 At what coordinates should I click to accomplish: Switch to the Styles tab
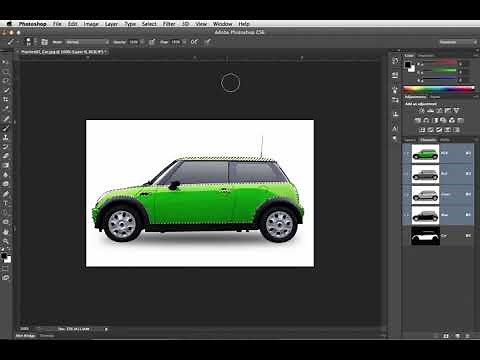pyautogui.click(x=435, y=97)
